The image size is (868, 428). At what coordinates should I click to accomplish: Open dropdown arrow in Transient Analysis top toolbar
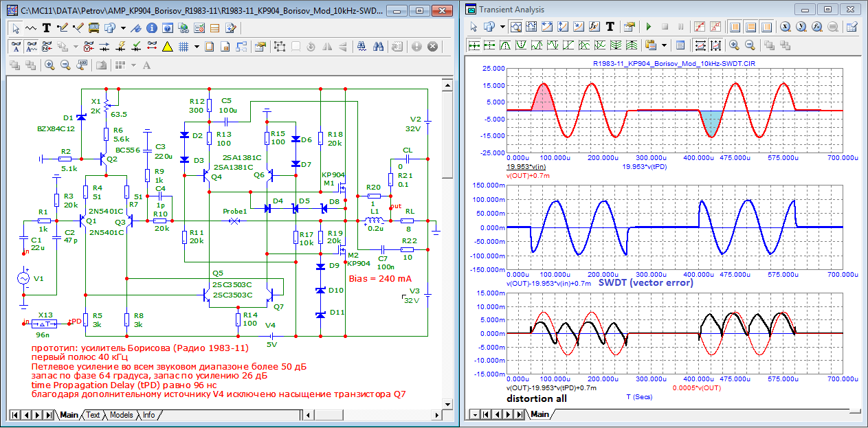pyautogui.click(x=502, y=27)
